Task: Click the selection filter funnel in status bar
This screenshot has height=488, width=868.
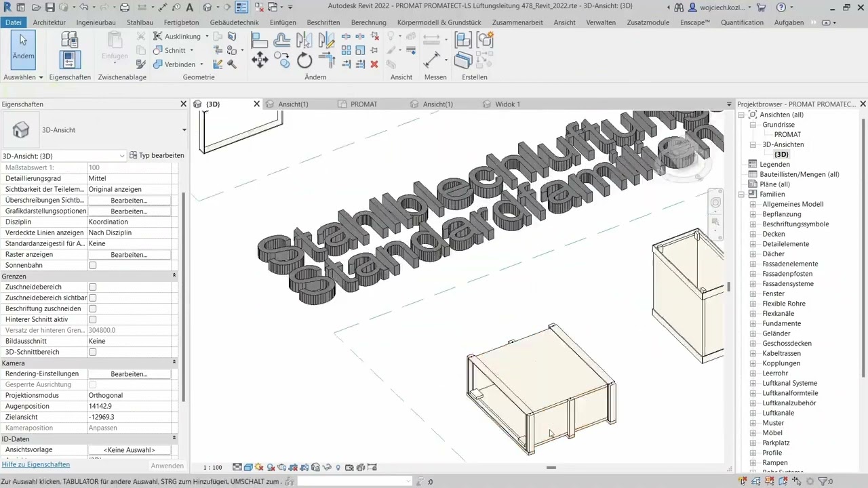Action: click(x=822, y=481)
